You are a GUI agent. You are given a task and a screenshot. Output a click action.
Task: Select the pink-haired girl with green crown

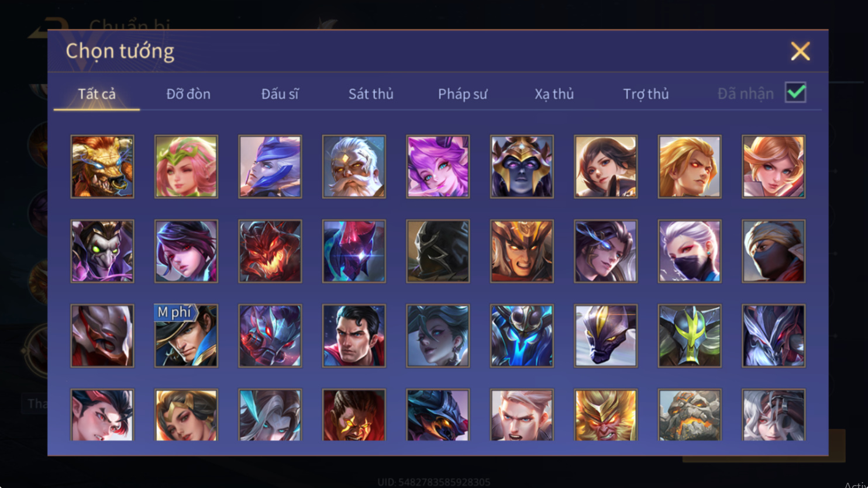pyautogui.click(x=186, y=167)
